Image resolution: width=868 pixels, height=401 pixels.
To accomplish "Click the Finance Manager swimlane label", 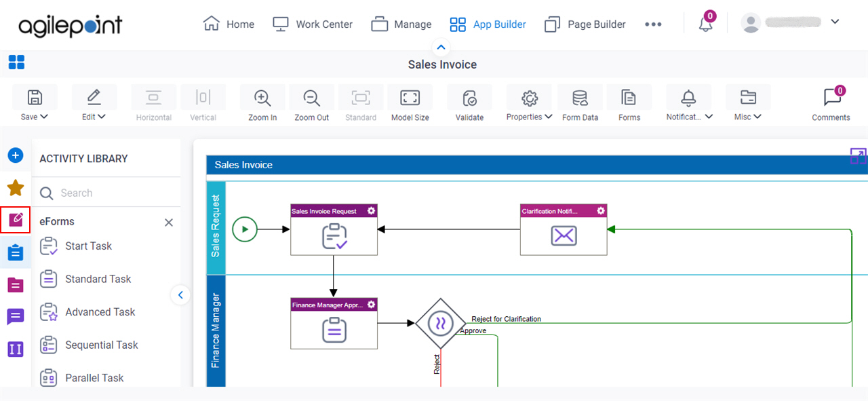I will pyautogui.click(x=216, y=330).
